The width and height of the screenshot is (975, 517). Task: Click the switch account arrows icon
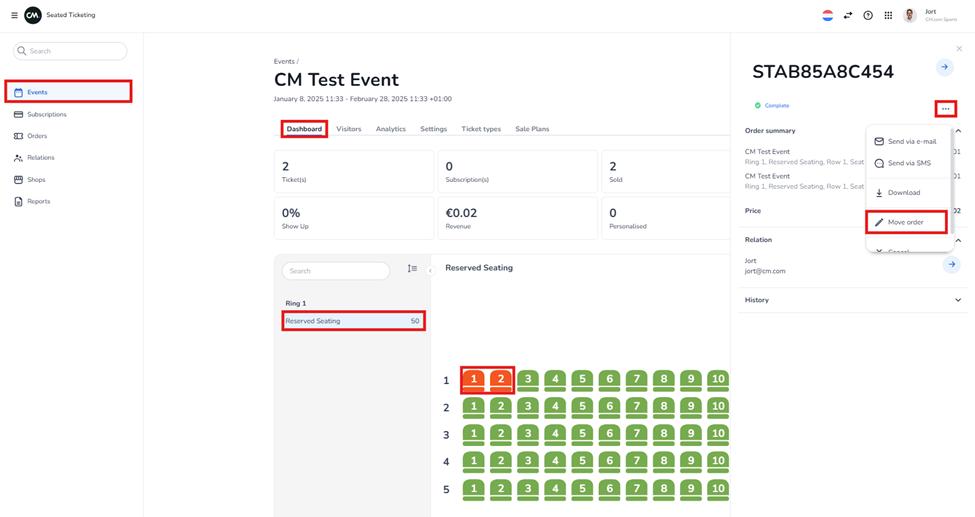coord(848,15)
